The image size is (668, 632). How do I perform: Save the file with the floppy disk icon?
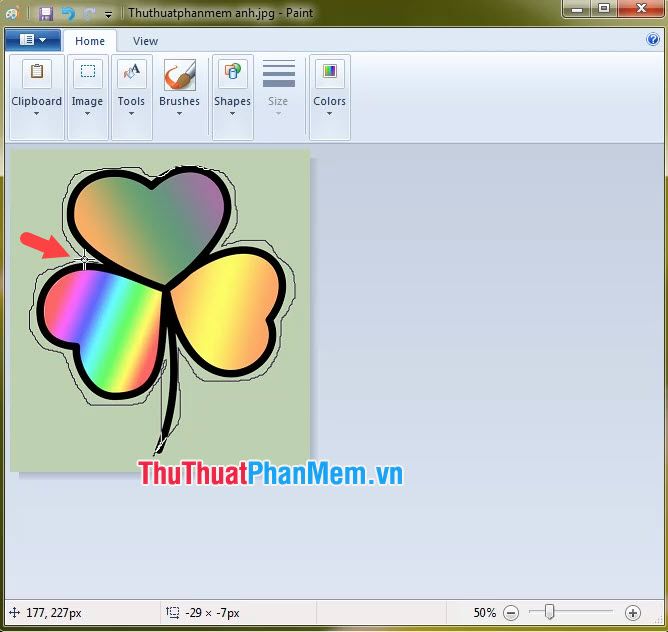point(46,14)
